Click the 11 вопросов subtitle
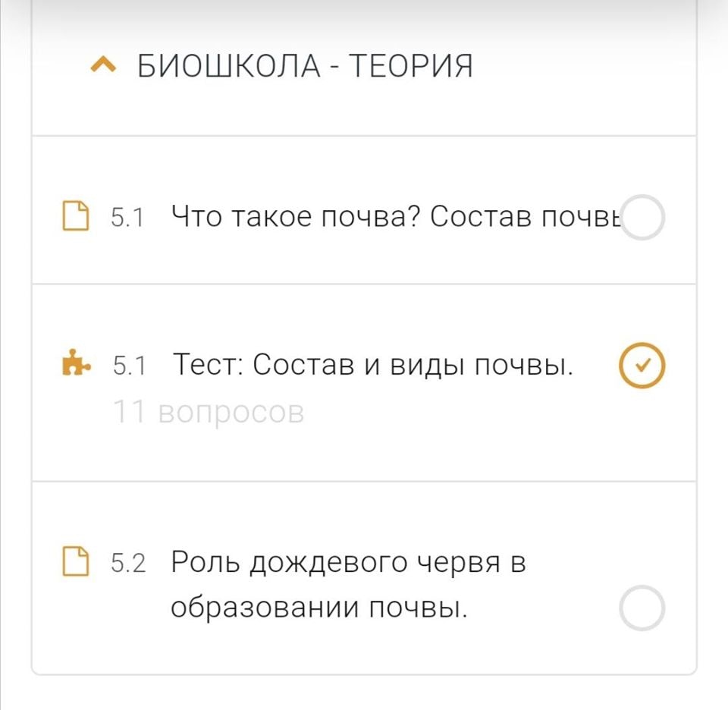This screenshot has height=710, width=728. (x=209, y=413)
